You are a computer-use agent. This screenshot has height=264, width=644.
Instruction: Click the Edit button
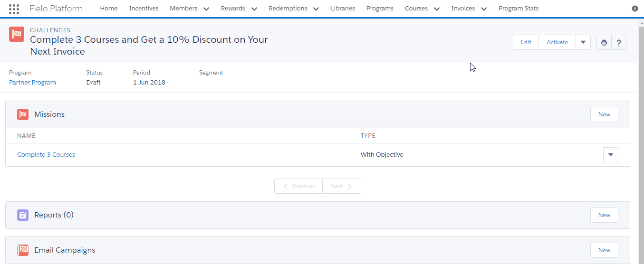526,42
